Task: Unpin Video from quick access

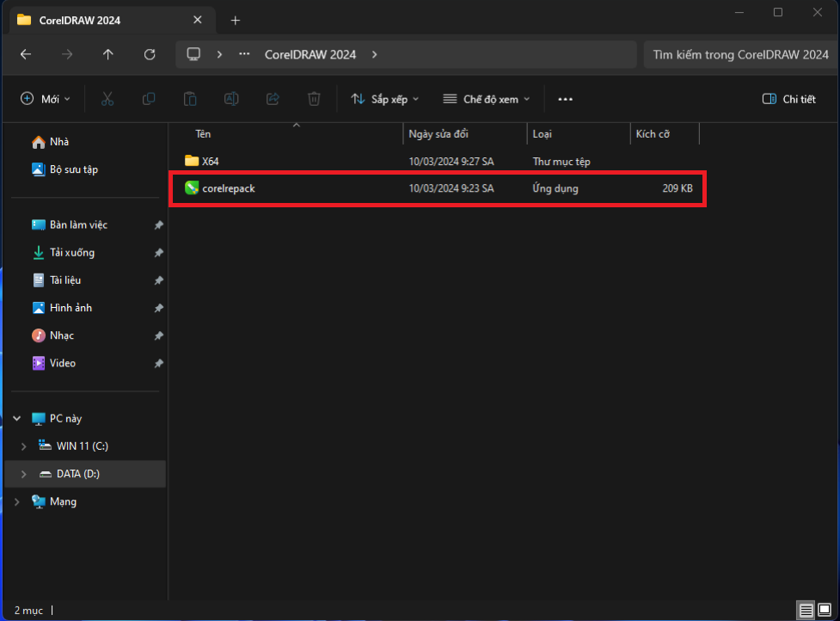Action: point(158,363)
